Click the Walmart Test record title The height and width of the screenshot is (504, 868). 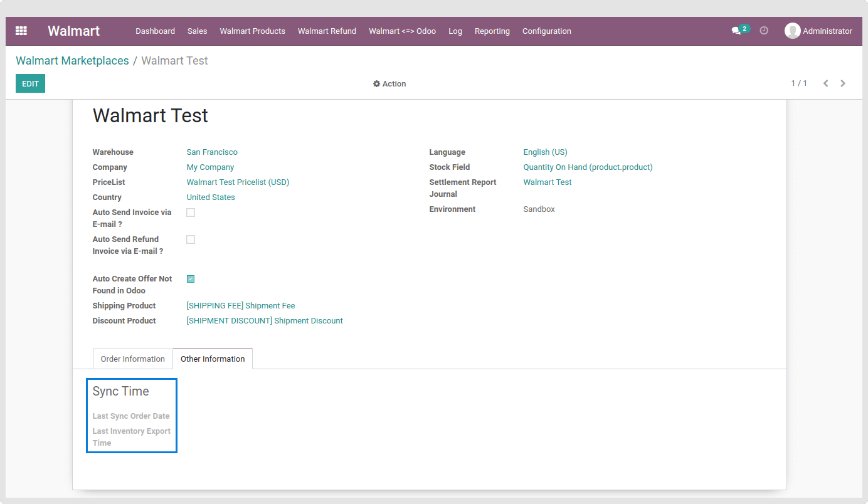tap(151, 115)
